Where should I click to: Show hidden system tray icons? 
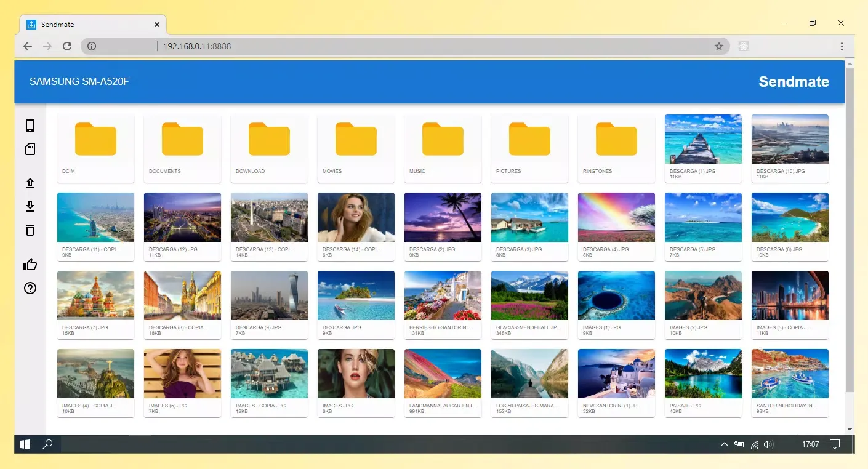tap(724, 444)
